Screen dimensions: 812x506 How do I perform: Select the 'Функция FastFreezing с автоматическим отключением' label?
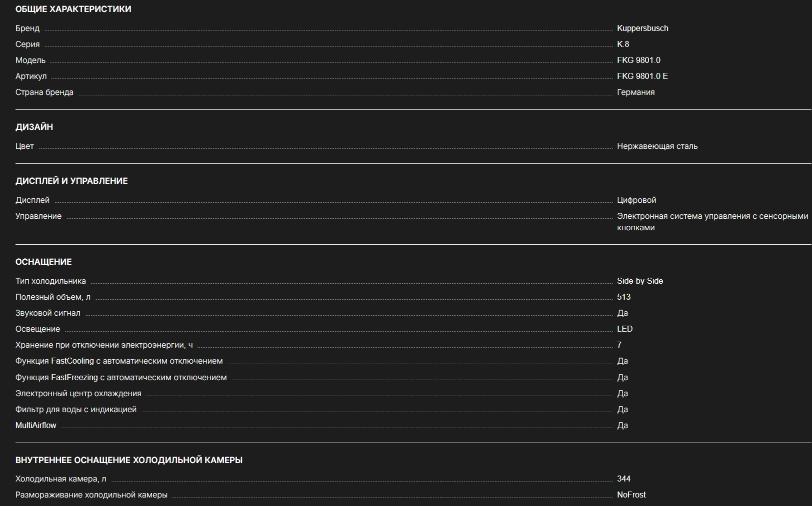(x=121, y=378)
